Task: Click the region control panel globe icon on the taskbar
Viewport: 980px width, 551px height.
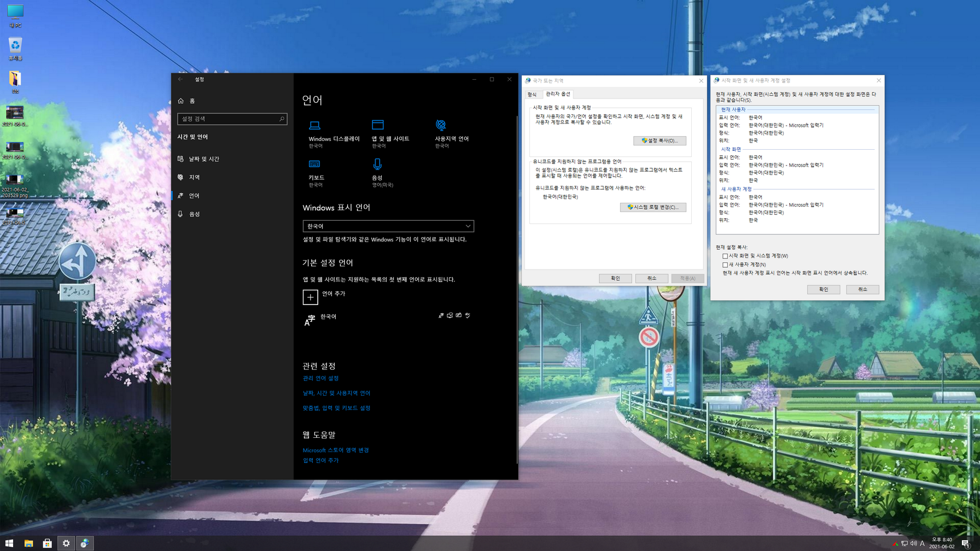Action: pyautogui.click(x=85, y=543)
